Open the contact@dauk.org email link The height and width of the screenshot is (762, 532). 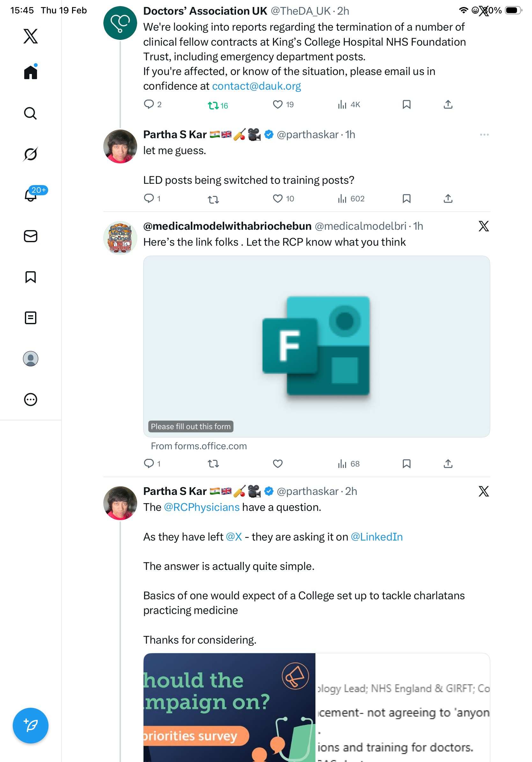(x=256, y=86)
